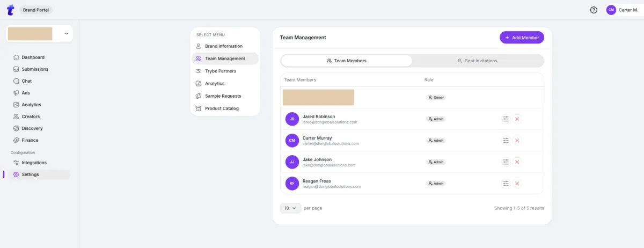Click the Brand Portal label

pyautogui.click(x=36, y=10)
